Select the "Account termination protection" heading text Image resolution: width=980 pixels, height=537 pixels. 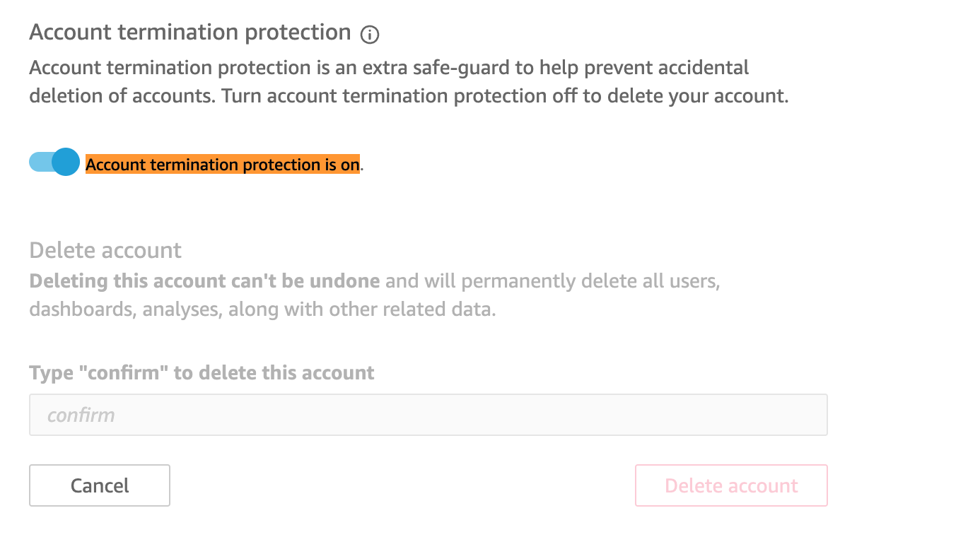click(x=190, y=33)
